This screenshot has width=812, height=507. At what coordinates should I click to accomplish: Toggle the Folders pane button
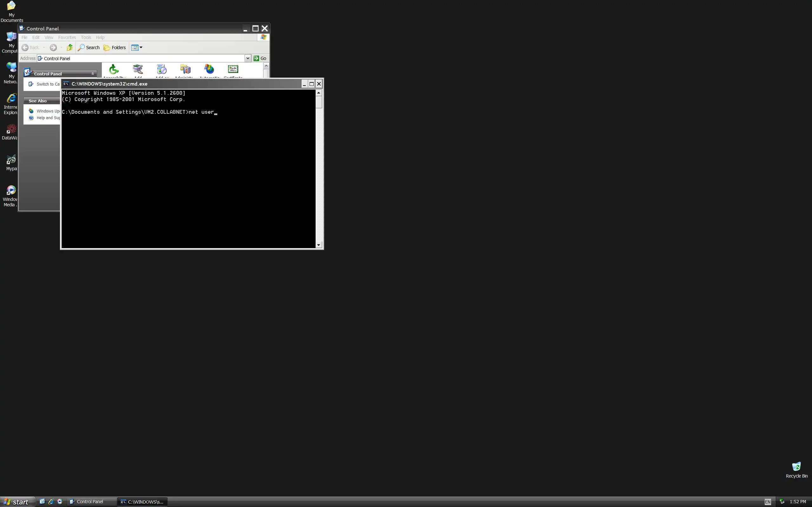[x=115, y=48]
